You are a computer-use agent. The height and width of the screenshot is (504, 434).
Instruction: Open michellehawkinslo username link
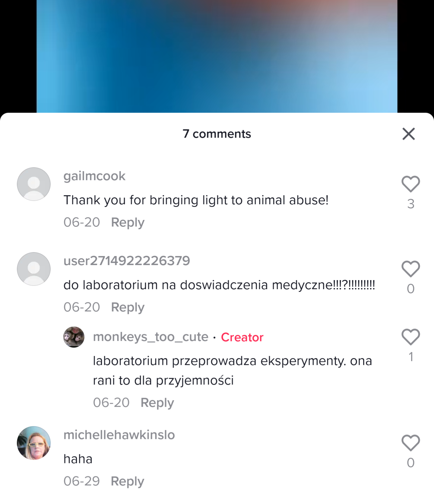pos(119,435)
